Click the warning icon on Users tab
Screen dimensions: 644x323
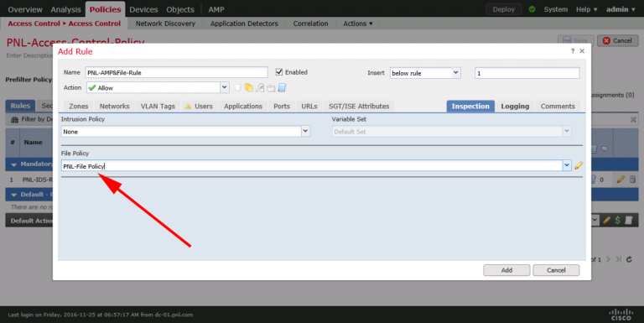[x=188, y=106]
